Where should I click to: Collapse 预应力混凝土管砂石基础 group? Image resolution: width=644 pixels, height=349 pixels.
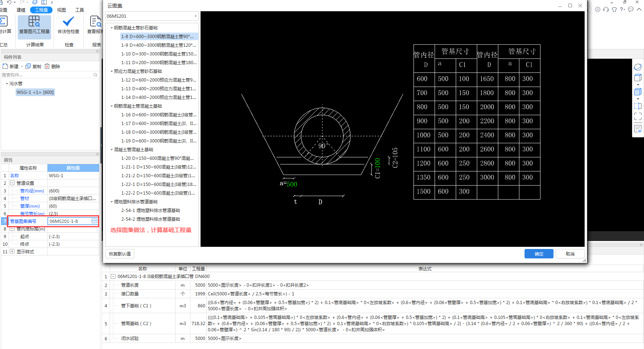coord(111,71)
